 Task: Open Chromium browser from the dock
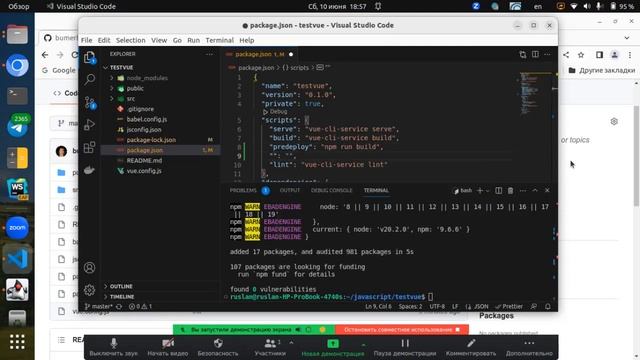coord(17,65)
